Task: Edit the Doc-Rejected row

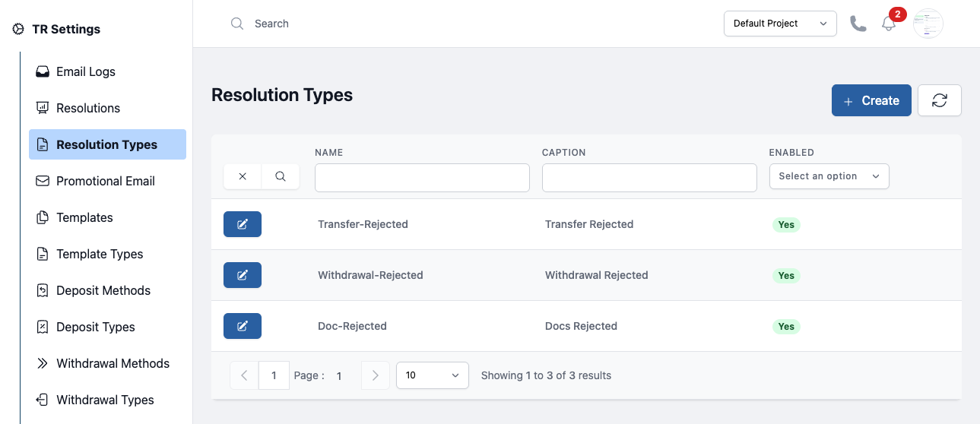Action: (243, 326)
